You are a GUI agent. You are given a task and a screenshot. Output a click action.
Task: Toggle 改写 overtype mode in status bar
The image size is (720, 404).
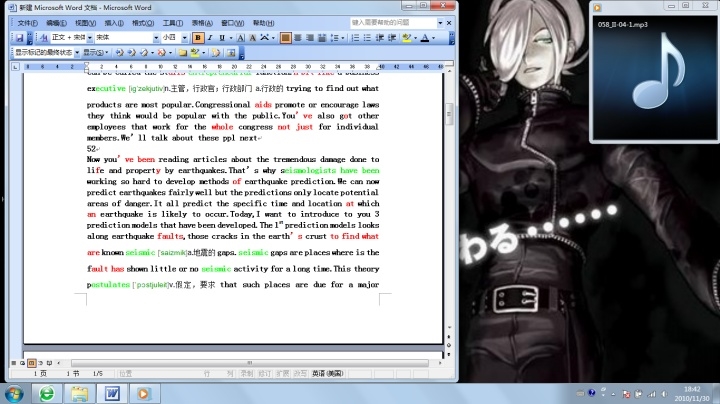(300, 374)
